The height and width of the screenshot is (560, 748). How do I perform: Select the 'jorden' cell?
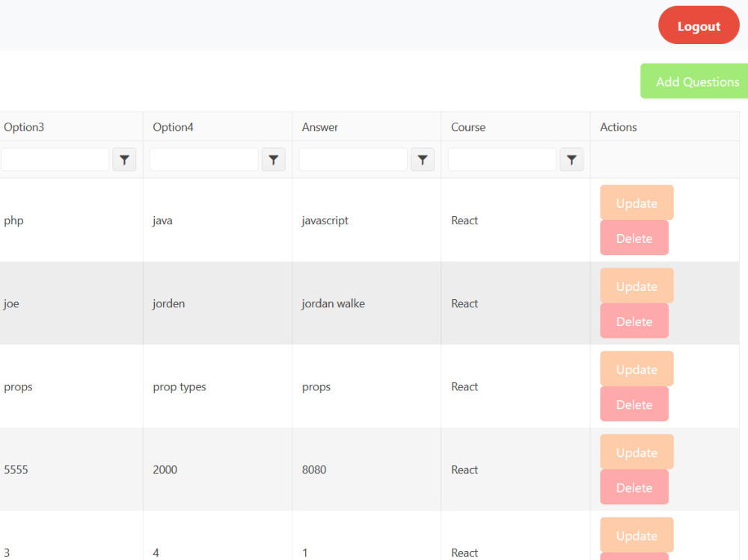tap(218, 303)
